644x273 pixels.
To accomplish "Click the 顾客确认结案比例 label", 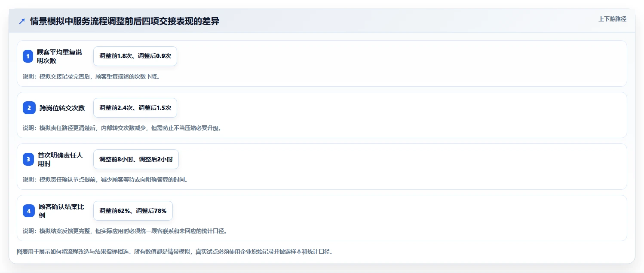I will (x=61, y=211).
